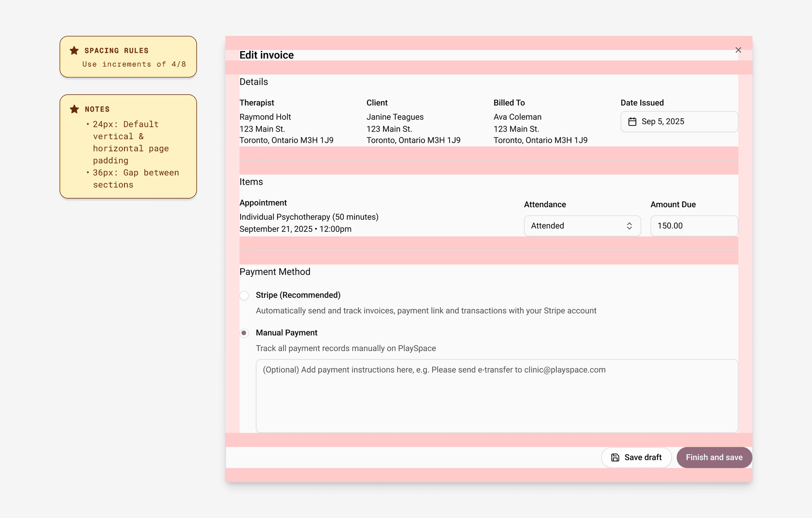Click the Spacing Rules note card
This screenshot has width=812, height=518.
(x=128, y=57)
